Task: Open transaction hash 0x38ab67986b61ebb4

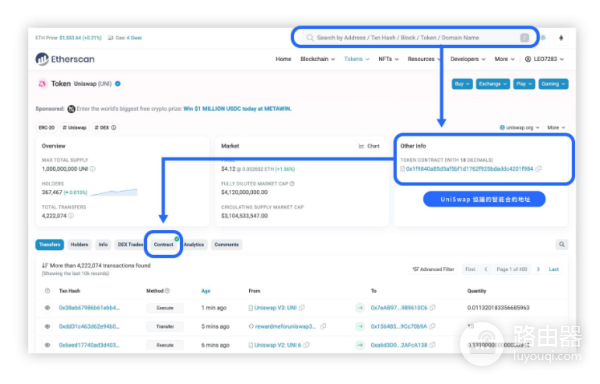Action: tap(89, 308)
